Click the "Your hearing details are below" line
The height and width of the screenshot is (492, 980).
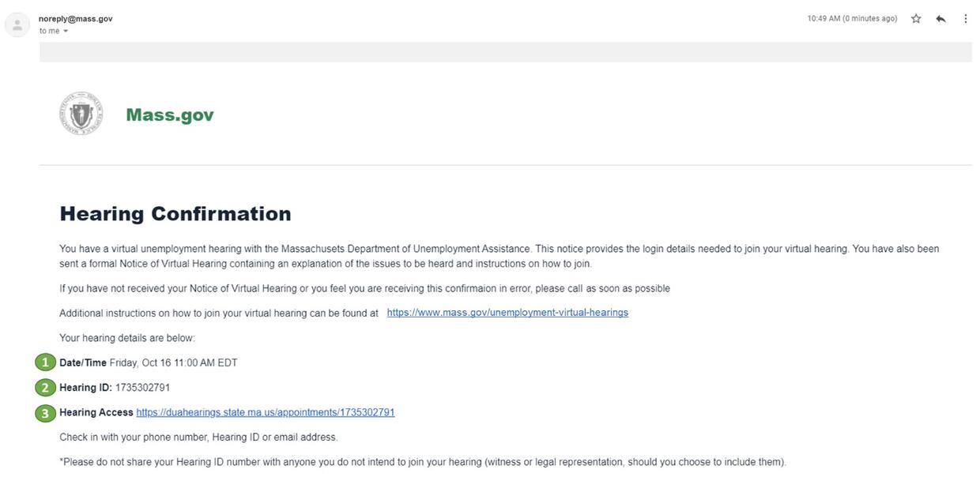click(126, 338)
